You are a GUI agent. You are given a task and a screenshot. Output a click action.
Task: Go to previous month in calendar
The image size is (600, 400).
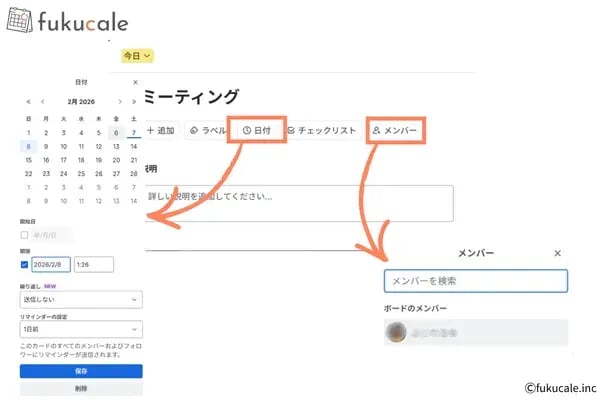click(42, 101)
